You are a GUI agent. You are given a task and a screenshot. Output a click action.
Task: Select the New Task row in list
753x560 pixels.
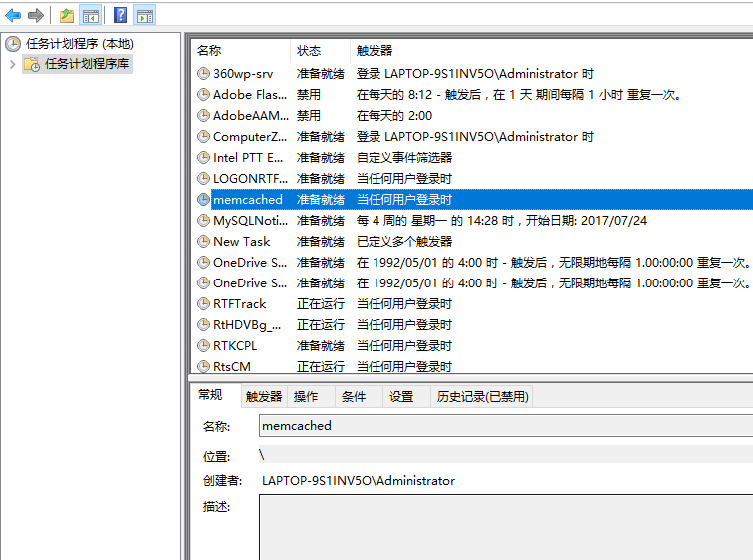(242, 242)
